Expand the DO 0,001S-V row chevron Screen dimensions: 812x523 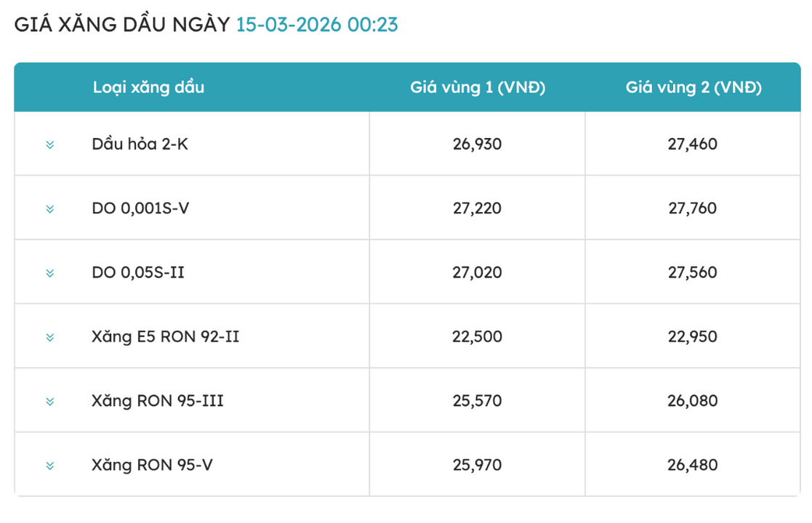click(49, 208)
